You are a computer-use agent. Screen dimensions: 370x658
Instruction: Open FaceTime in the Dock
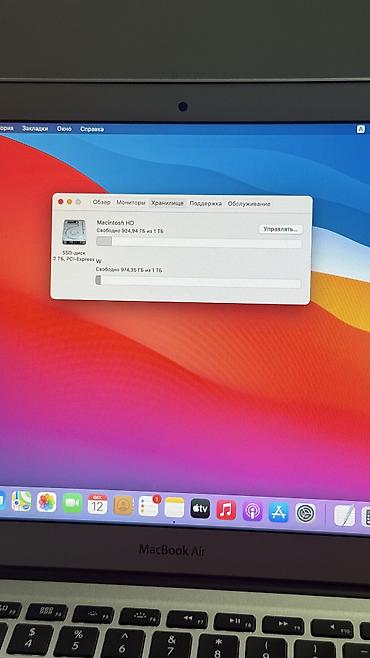(x=72, y=503)
